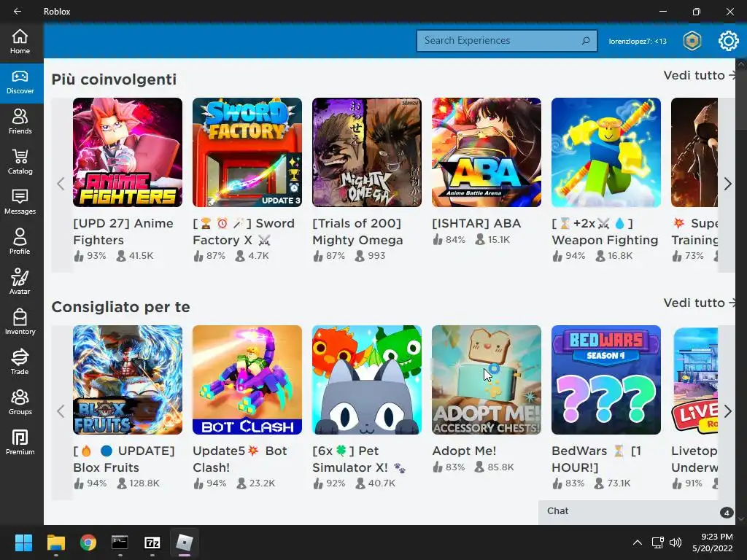Click the back arrow in title bar
Viewport: 747px width, 560px height.
point(18,11)
